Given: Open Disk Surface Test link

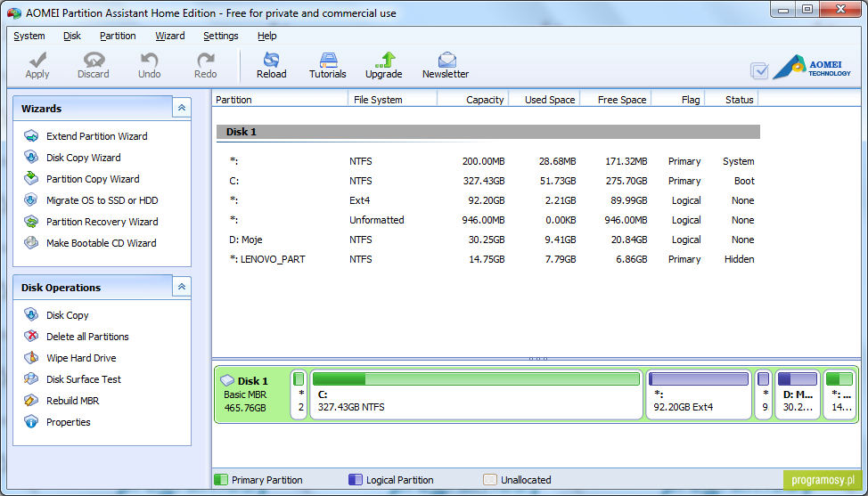Looking at the screenshot, I should (84, 378).
